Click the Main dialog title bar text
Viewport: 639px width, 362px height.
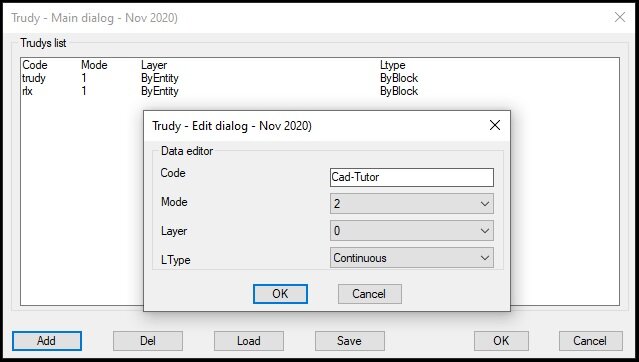tap(95, 18)
